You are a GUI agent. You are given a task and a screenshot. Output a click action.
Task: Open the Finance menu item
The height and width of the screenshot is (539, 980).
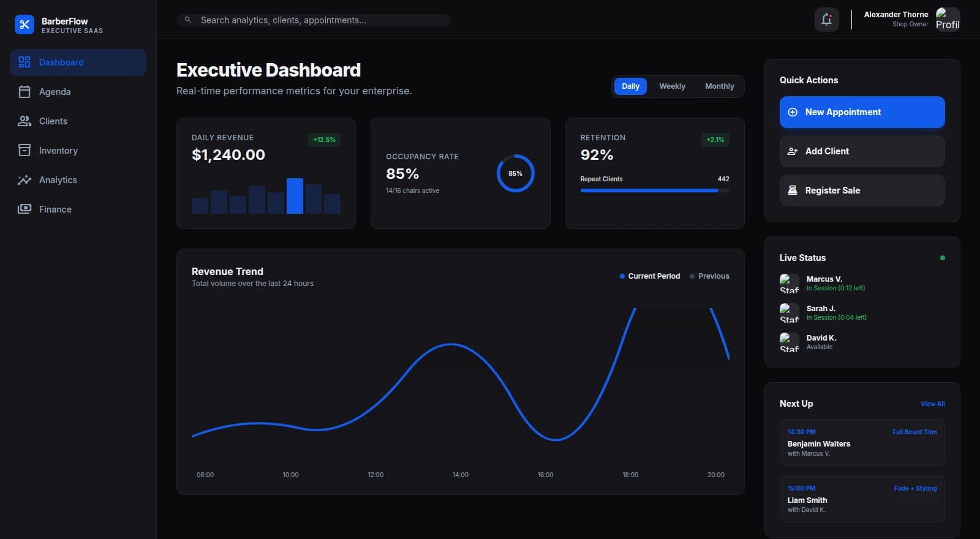(x=78, y=209)
